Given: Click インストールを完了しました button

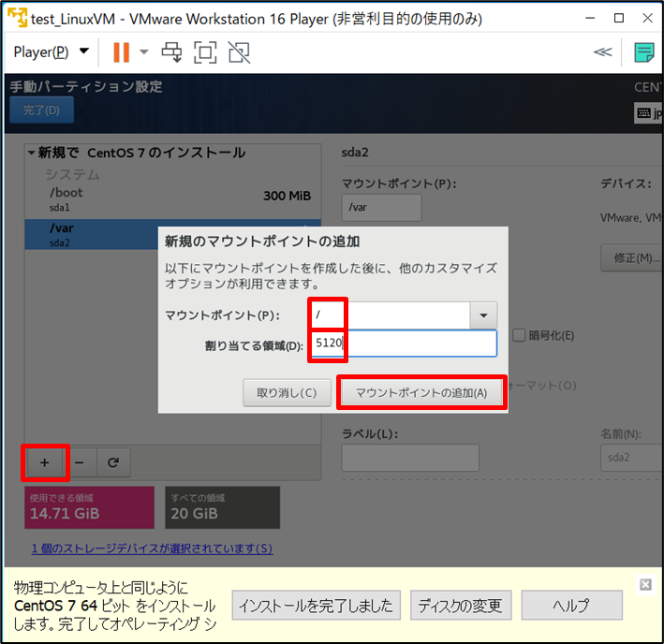Looking at the screenshot, I should (316, 606).
